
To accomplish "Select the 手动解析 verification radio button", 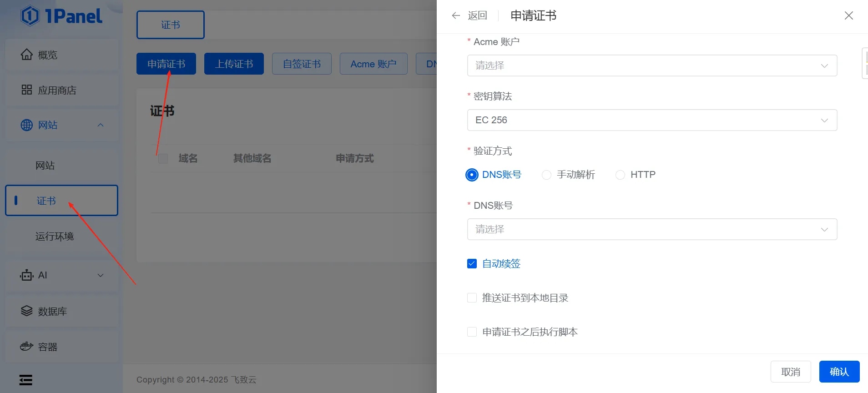I will 546,175.
